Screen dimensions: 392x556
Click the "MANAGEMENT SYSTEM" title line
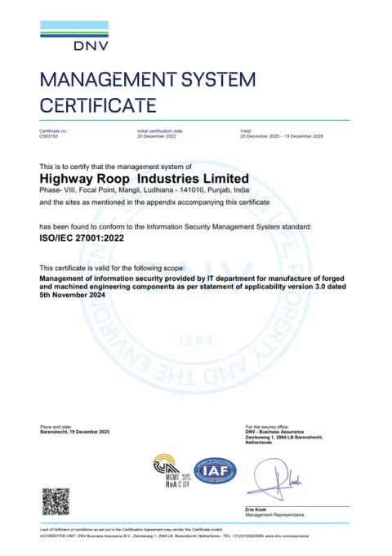point(148,79)
